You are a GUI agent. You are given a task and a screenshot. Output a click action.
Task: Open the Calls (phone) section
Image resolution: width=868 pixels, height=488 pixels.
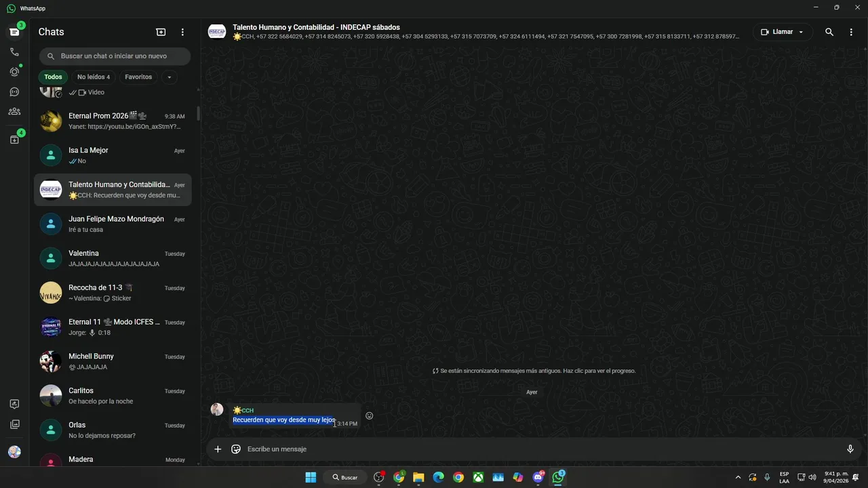[x=14, y=52]
